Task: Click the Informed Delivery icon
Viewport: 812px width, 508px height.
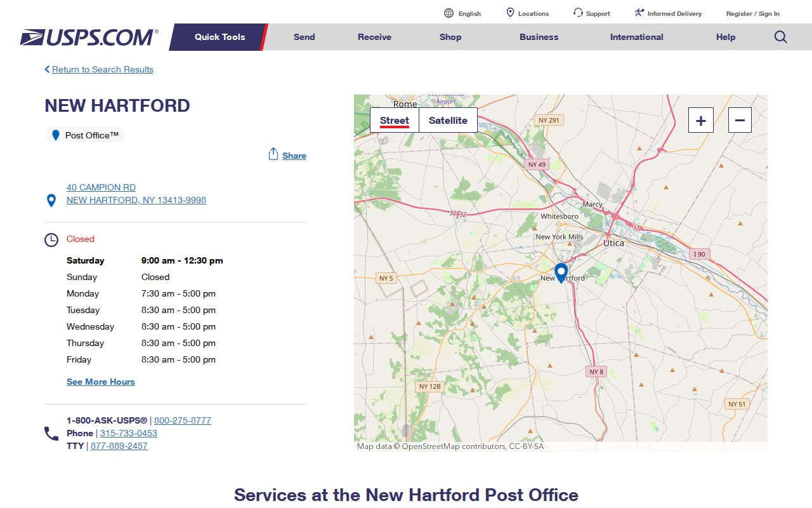Action: pos(639,13)
